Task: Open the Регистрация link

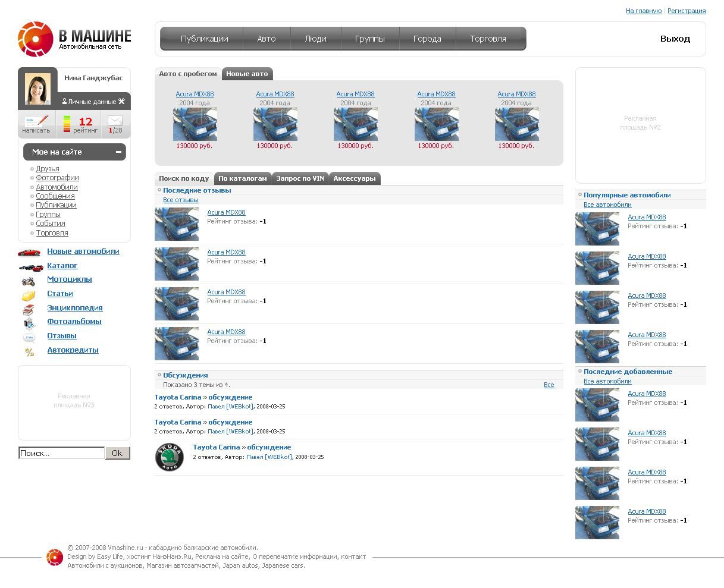Action: coord(687,11)
